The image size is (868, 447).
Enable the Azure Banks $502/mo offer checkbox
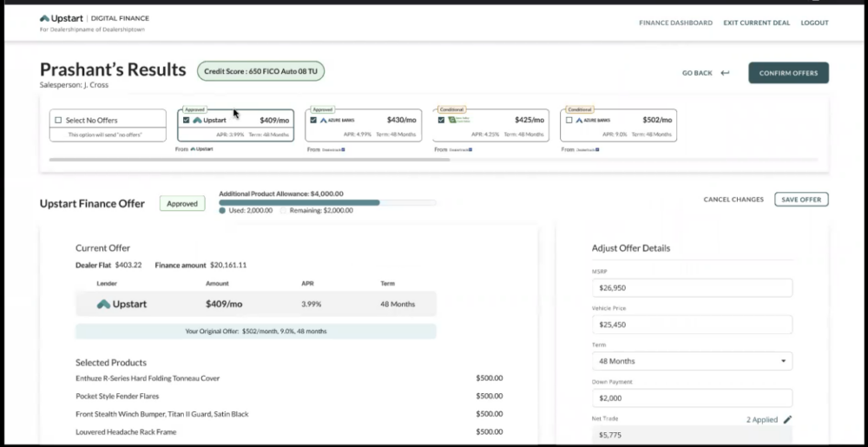[x=569, y=121]
